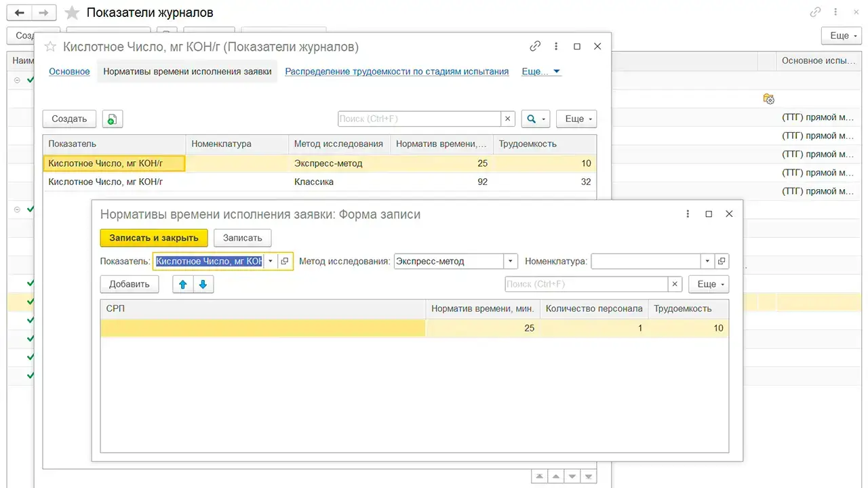
Task: Collapse first tree group in background list
Action: click(x=17, y=80)
